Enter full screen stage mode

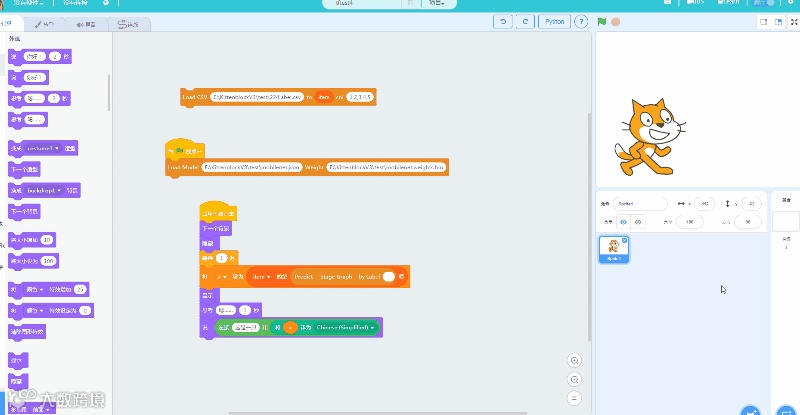[794, 22]
